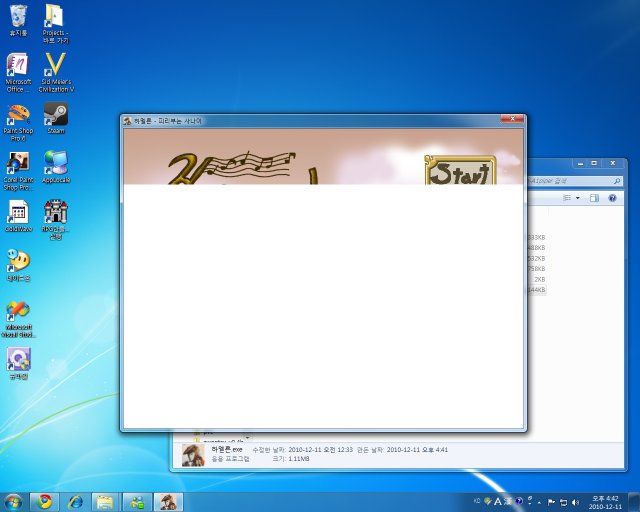Open Paint Shop Pro 6 desktop icon
Image resolution: width=640 pixels, height=512 pixels.
(18, 122)
